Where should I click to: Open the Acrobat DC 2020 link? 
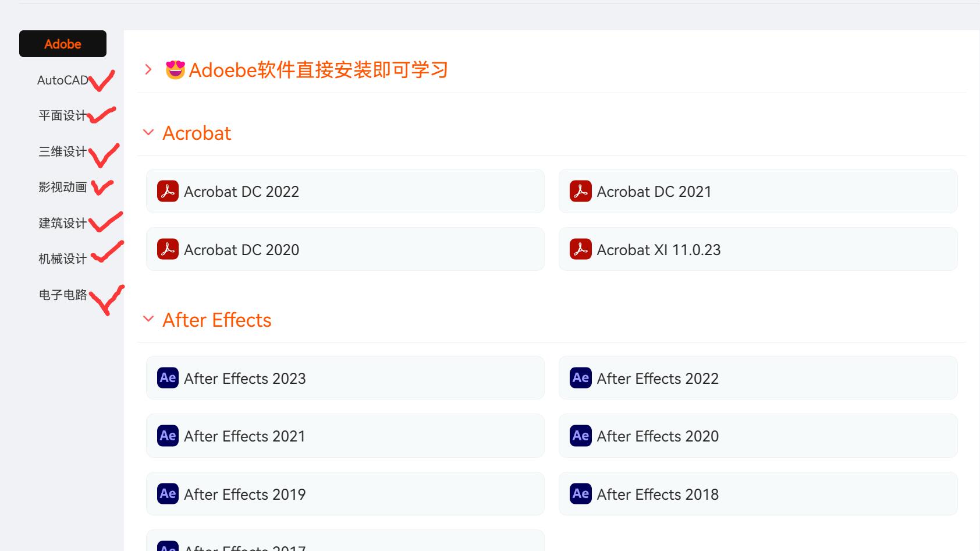(345, 249)
